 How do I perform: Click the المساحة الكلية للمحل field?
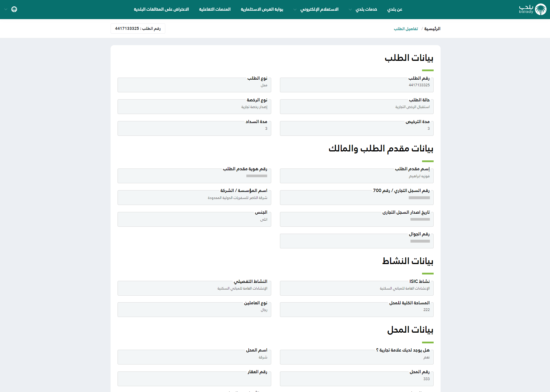tap(356, 310)
